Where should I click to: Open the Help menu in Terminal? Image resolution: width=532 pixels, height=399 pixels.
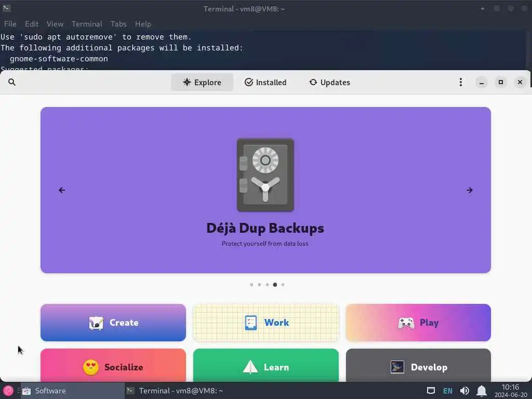coord(143,24)
